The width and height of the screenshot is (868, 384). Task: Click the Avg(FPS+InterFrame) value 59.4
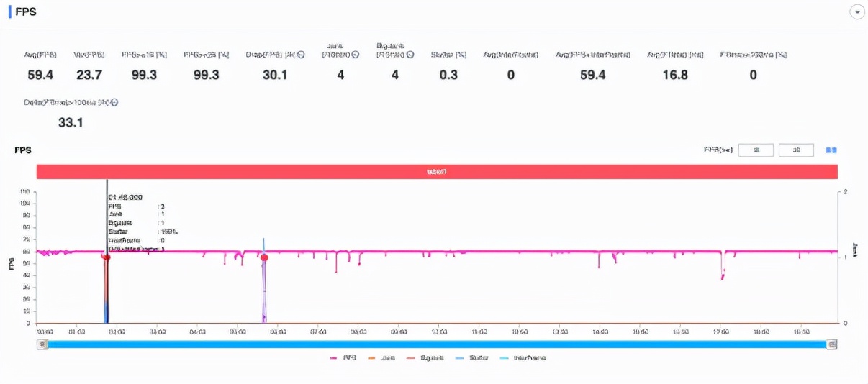coord(592,75)
